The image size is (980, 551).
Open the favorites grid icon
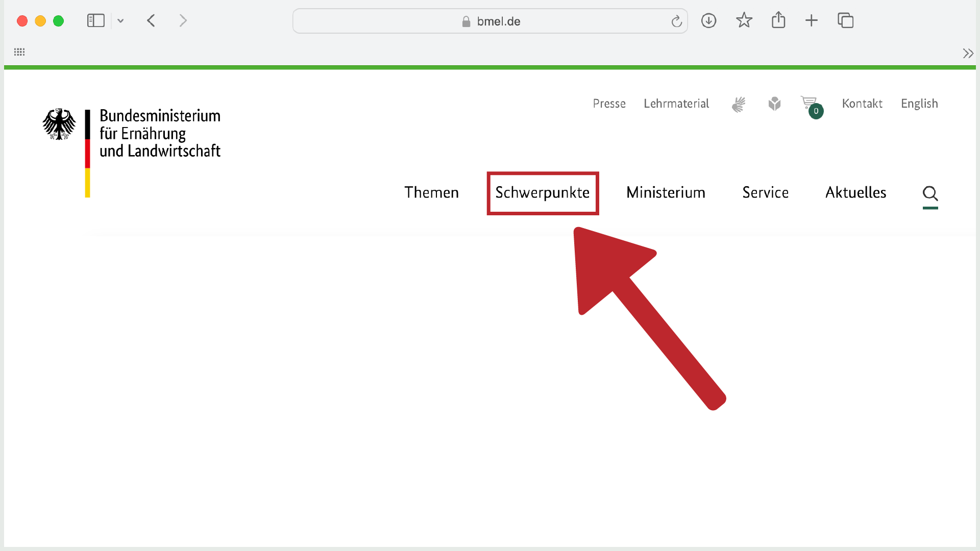tap(19, 52)
